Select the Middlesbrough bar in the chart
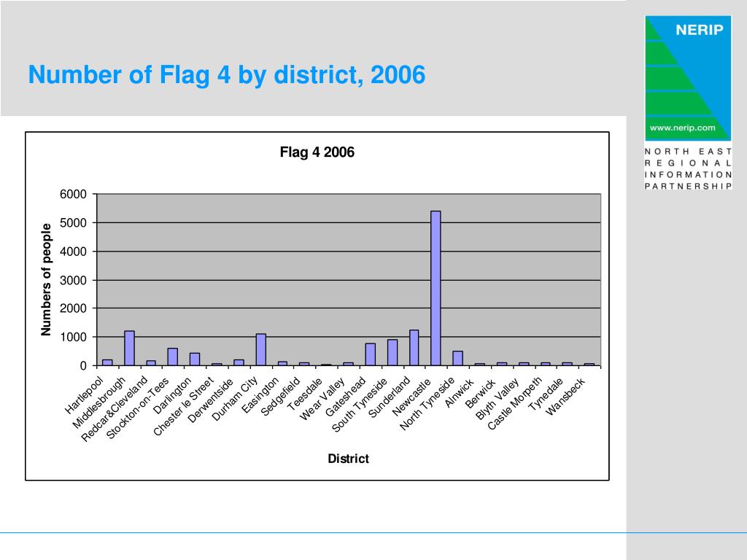The width and height of the screenshot is (747, 560). click(129, 348)
